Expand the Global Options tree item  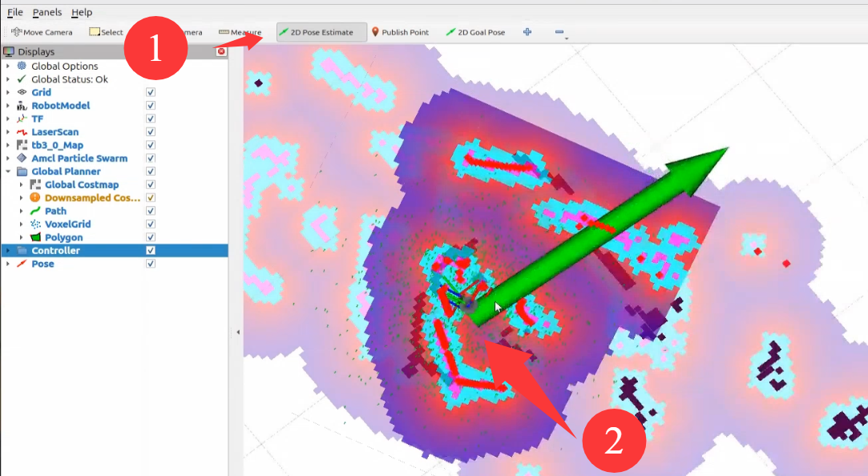pos(8,67)
